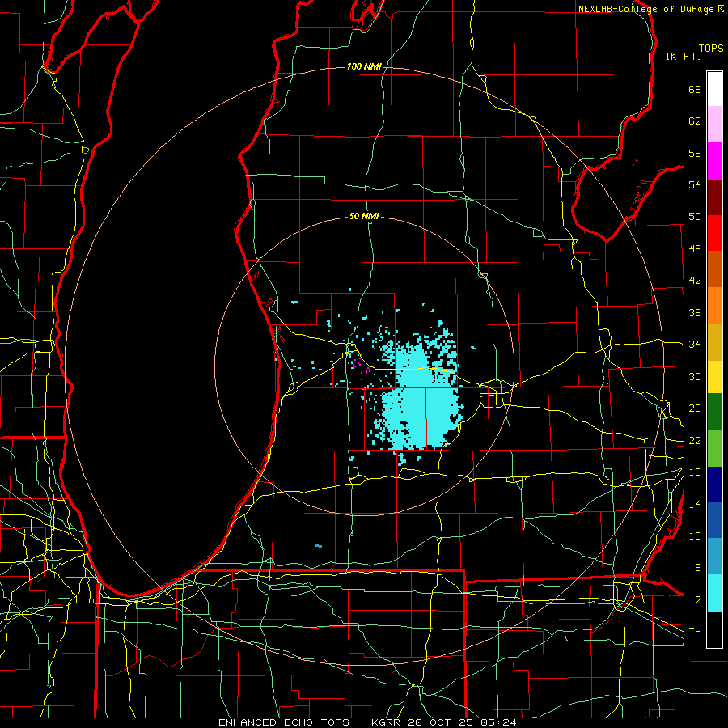Viewport: 728px width, 728px height.
Task: Click the "KGRR" radar site identifier
Action: [x=387, y=722]
